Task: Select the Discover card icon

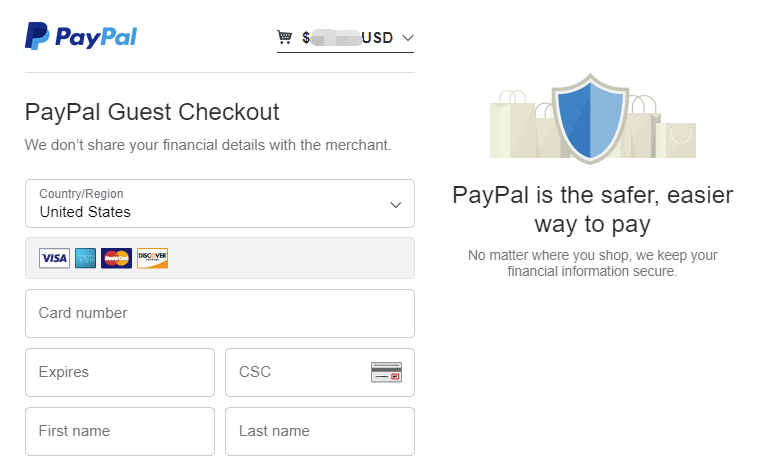Action: point(152,258)
